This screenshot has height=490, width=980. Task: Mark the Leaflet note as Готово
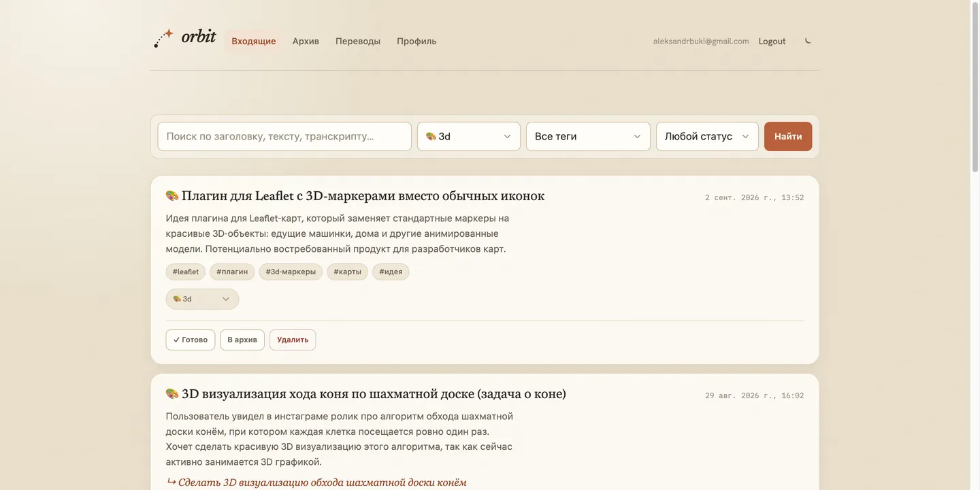tap(191, 340)
